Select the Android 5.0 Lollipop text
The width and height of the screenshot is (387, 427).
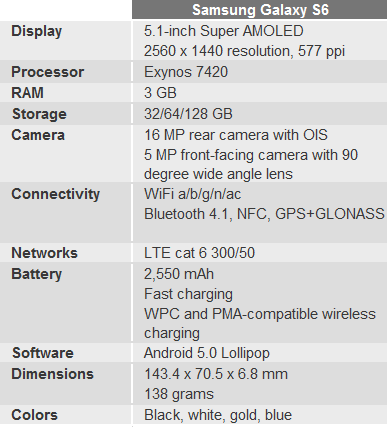tap(207, 353)
